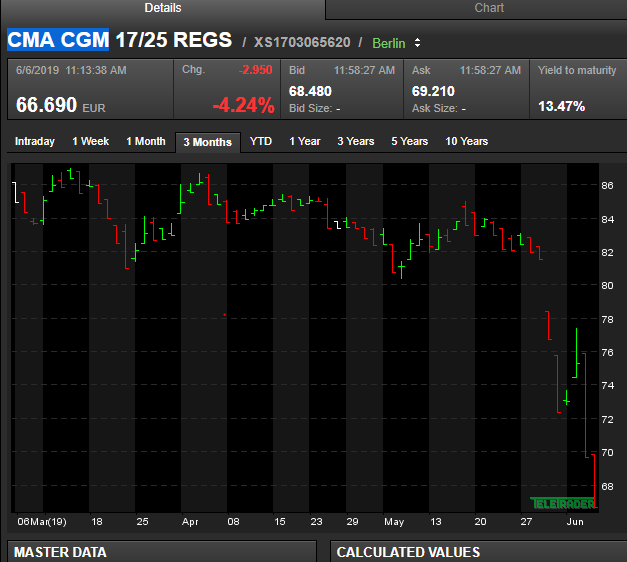Select the 1 Week time range

91,141
